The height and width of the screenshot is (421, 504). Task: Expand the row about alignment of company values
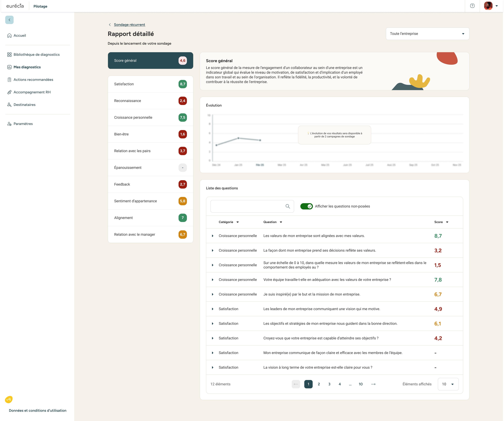[213, 236]
